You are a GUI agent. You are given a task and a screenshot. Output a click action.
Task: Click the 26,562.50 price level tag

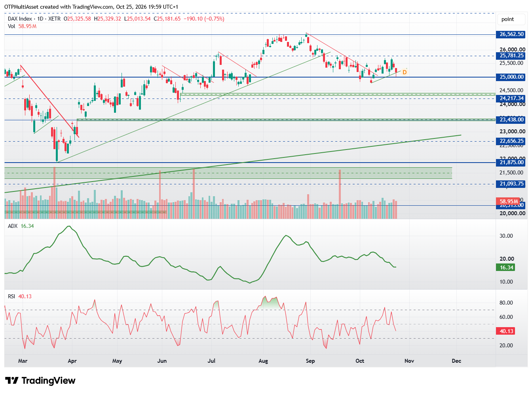(x=511, y=34)
